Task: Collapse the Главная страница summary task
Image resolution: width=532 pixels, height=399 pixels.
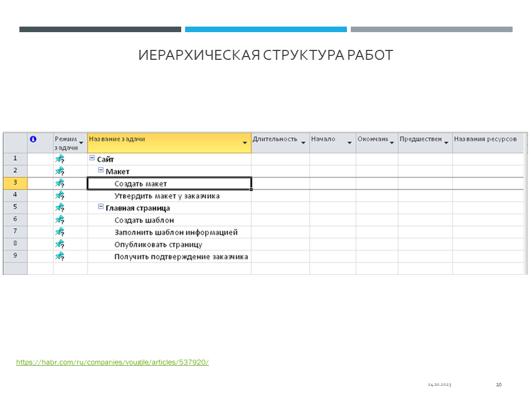Action: (101, 206)
